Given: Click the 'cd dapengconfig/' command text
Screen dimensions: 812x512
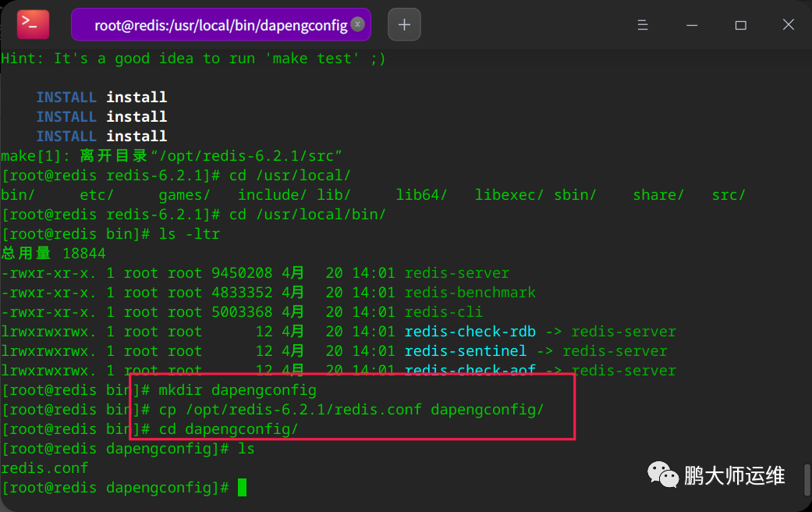Looking at the screenshot, I should pyautogui.click(x=229, y=429).
